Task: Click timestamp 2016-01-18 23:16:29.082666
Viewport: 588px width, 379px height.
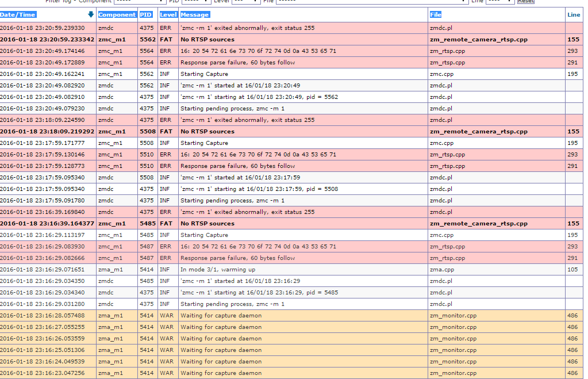Action: [43, 258]
